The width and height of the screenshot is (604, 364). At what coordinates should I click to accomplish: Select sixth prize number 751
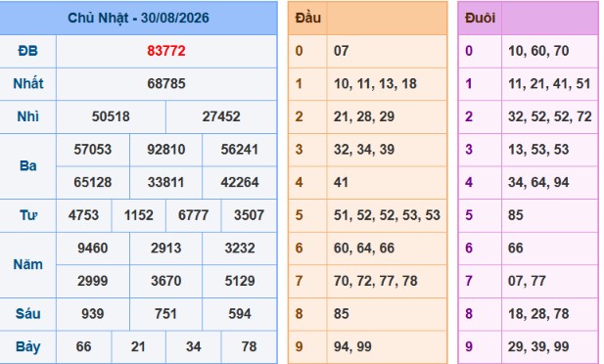pyautogui.click(x=166, y=314)
